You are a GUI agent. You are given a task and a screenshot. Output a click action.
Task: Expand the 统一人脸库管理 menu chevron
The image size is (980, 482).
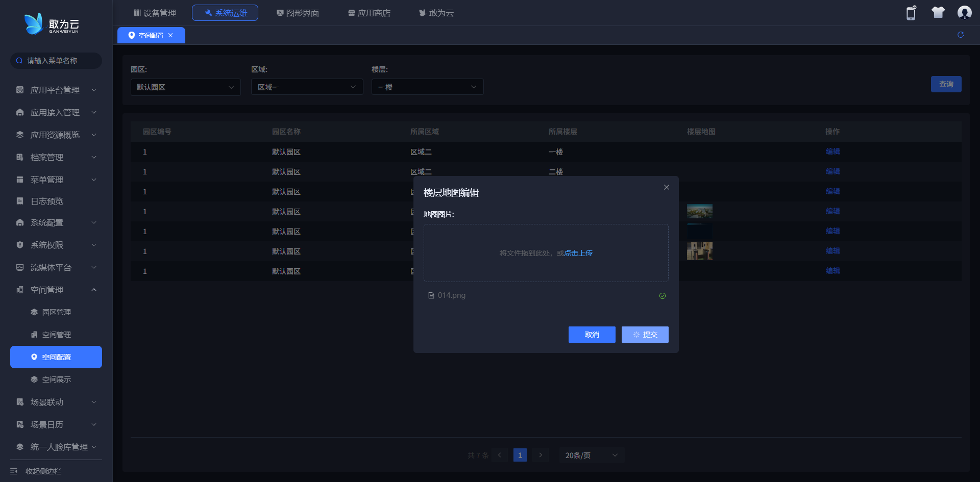pyautogui.click(x=94, y=447)
